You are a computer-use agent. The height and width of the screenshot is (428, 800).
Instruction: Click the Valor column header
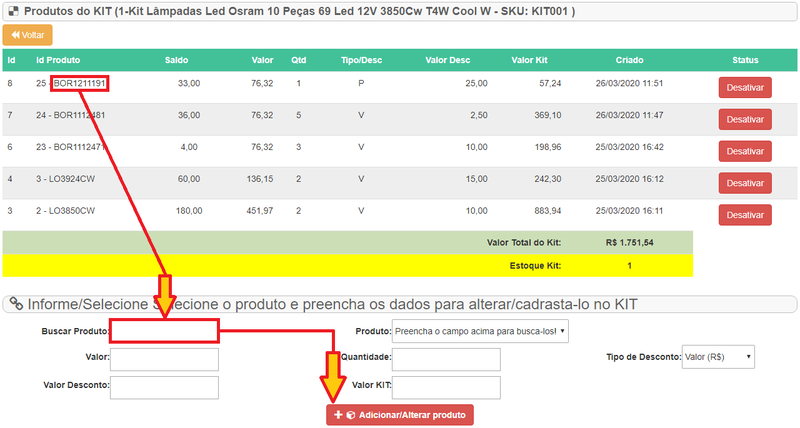point(262,60)
